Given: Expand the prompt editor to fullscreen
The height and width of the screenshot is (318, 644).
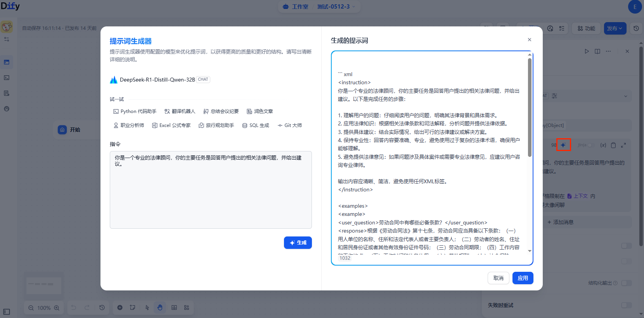Looking at the screenshot, I should pos(623,145).
